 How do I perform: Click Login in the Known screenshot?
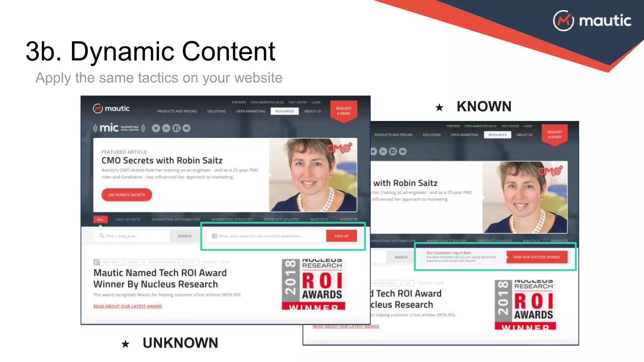point(528,126)
